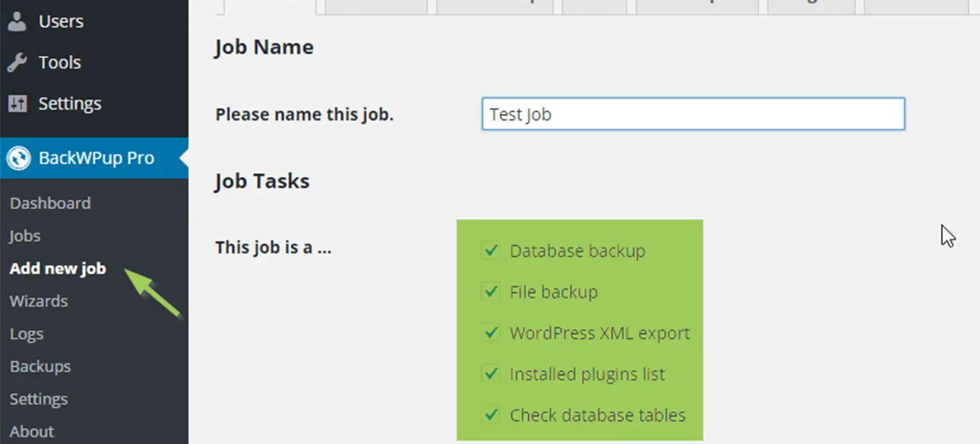This screenshot has width=980, height=444.
Task: Click the Job Name heading text
Action: (264, 47)
